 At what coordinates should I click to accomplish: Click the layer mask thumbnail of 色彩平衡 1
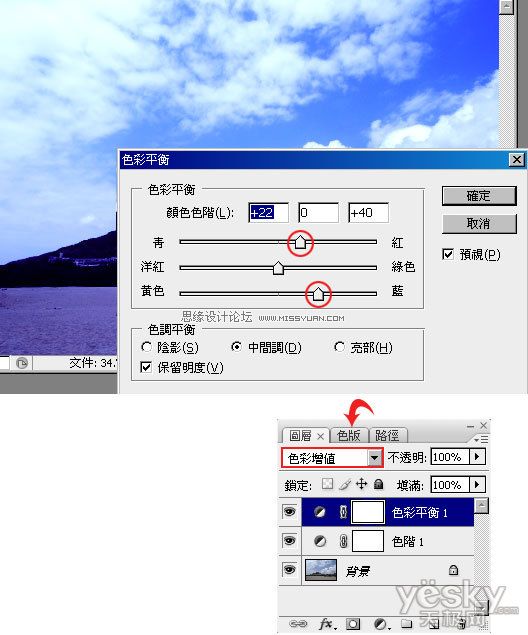tap(368, 512)
